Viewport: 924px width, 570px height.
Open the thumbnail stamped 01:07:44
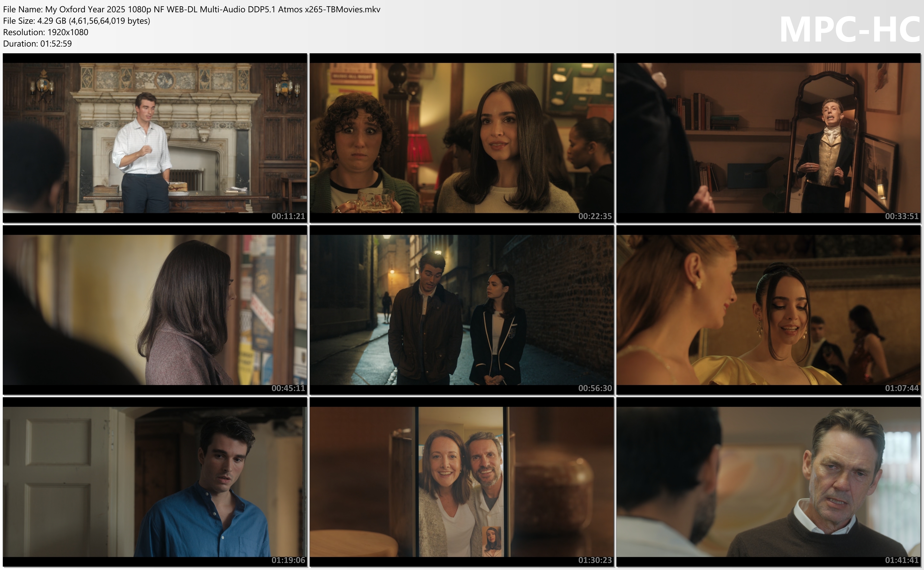point(768,310)
